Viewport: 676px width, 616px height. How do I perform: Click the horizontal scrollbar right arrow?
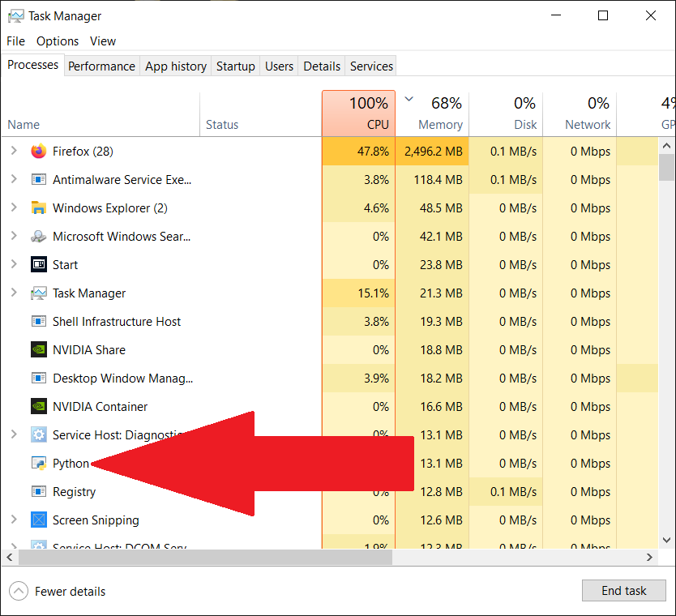(x=649, y=557)
